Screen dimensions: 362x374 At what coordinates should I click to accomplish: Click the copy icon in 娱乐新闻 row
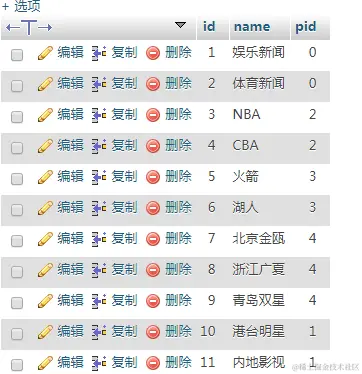[99, 53]
